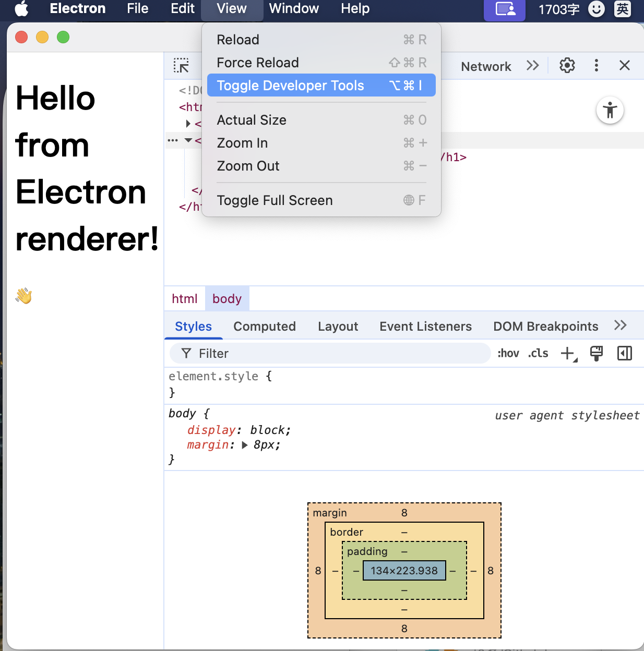Click the DOM row ellipsis actions icon
Screen dimensions: 644x651
173,140
